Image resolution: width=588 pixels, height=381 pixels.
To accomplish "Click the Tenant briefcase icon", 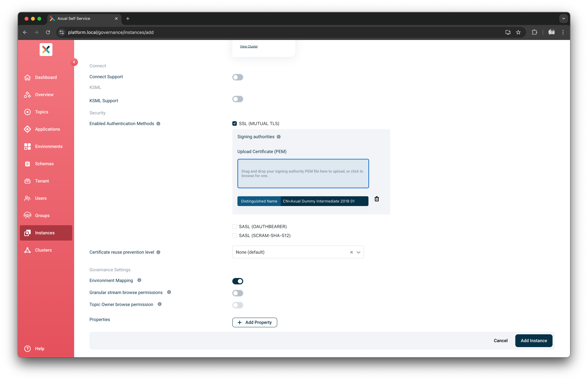I will (27, 181).
